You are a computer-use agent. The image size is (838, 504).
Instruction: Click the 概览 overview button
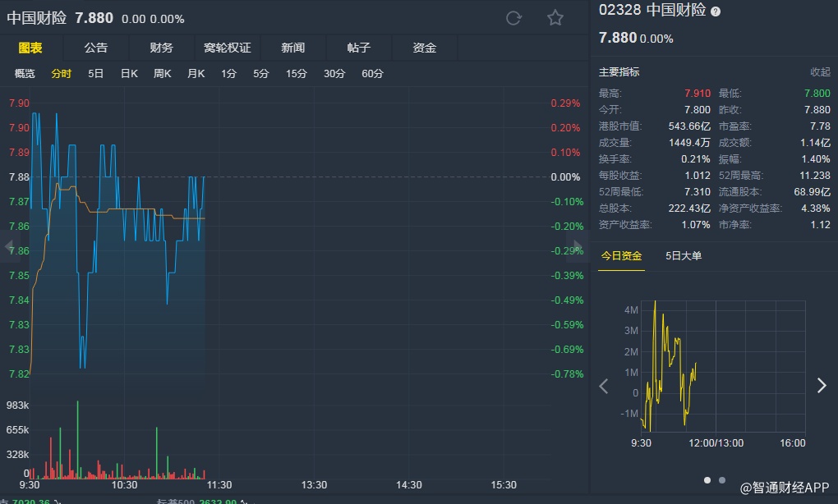25,74
